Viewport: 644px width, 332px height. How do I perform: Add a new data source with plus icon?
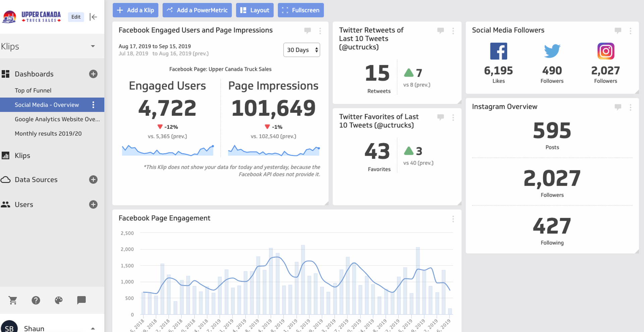tap(93, 180)
